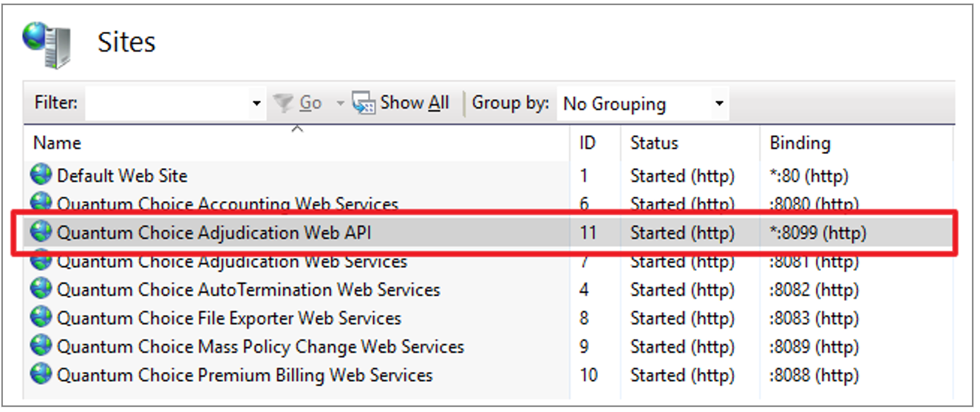Click the Sites server globe icon
980x412 pixels.
coord(47,45)
